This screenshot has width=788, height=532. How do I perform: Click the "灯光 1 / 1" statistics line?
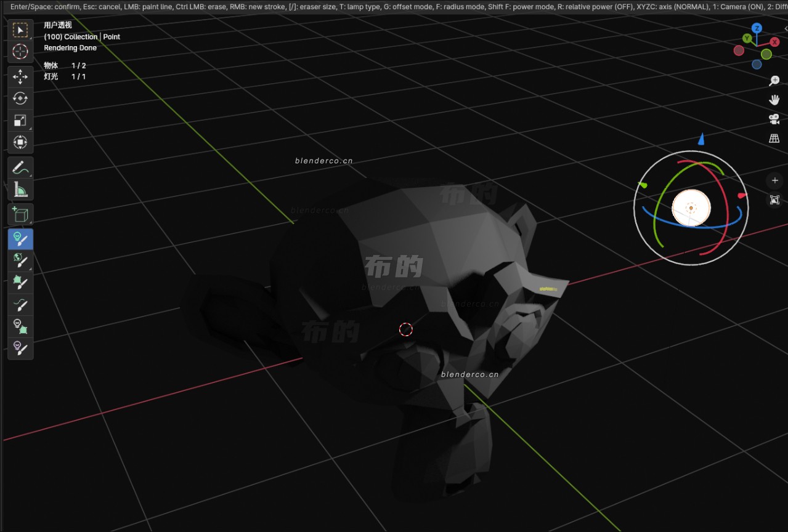tap(65, 76)
